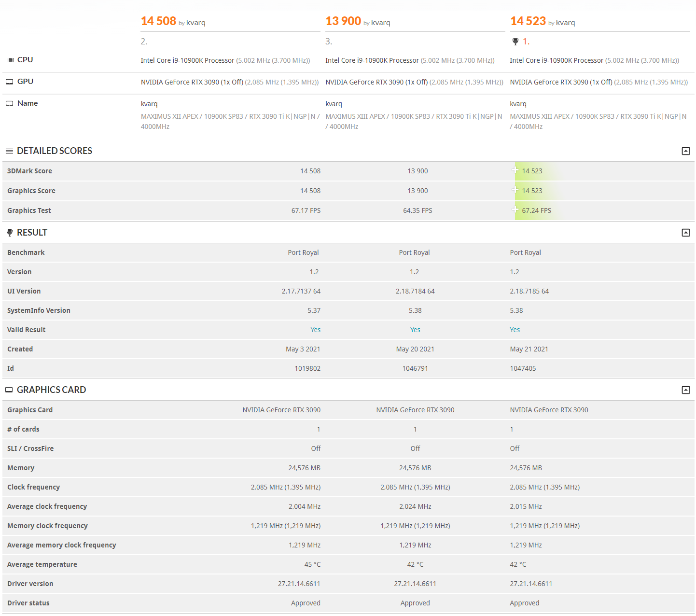Viewport: 696px width, 616px height.
Task: Select SystemInfo Version 5.37
Action: [x=314, y=310]
